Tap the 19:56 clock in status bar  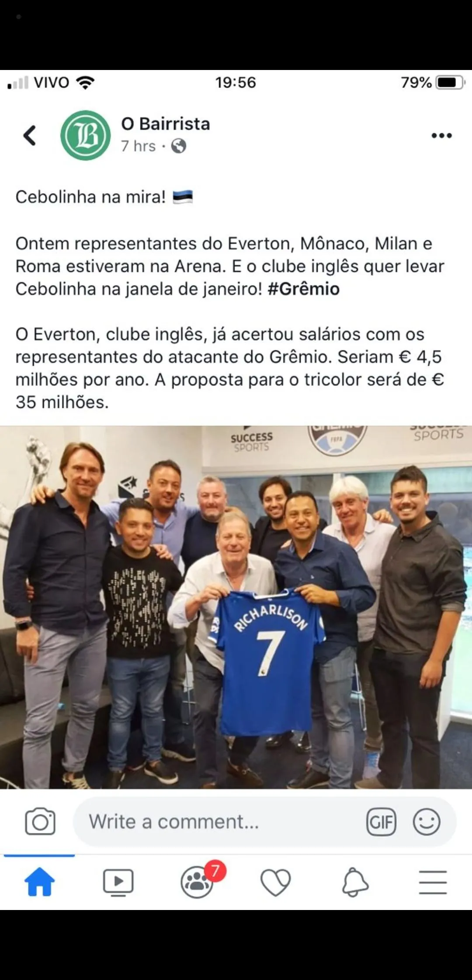236,82
